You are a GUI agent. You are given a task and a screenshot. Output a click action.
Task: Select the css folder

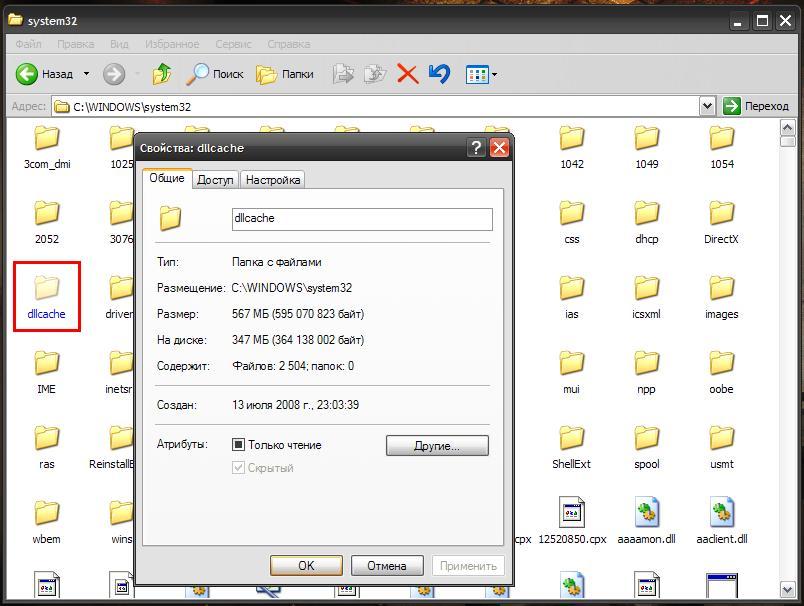(x=572, y=223)
